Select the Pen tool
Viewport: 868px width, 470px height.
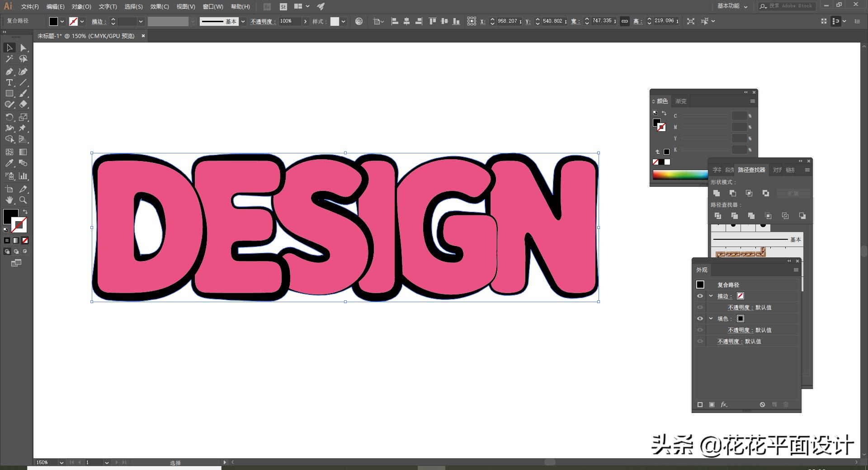coord(9,71)
